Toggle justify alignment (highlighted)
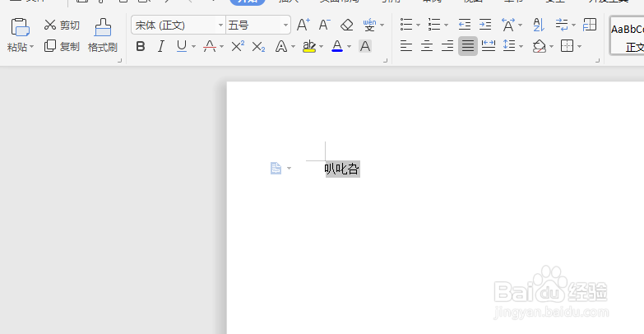Screen dimensions: 644x334 click(x=468, y=46)
